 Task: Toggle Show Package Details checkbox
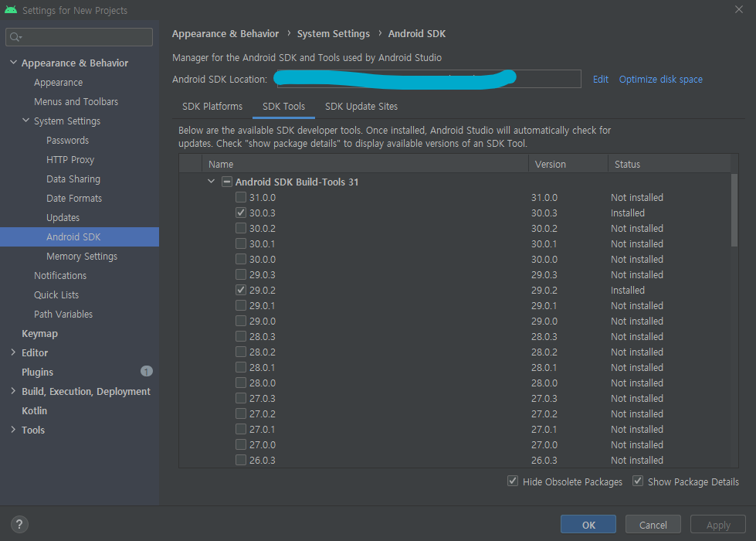tap(637, 481)
